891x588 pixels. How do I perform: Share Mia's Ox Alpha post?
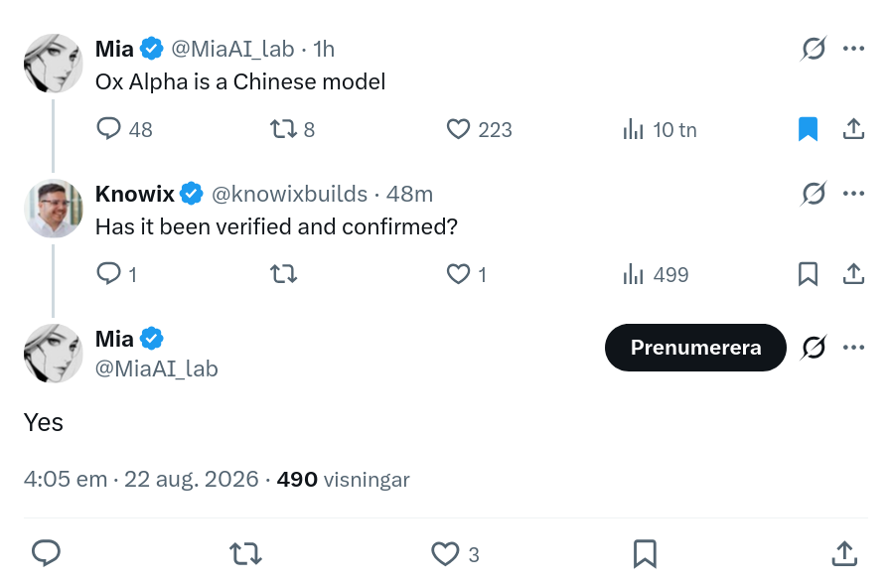point(853,129)
